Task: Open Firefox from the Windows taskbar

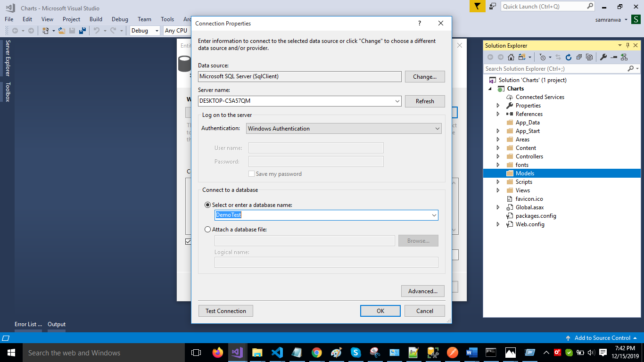Action: point(217,353)
